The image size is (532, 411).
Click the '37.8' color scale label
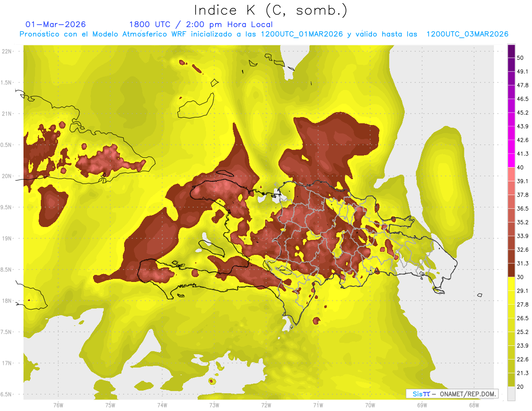[522, 195]
